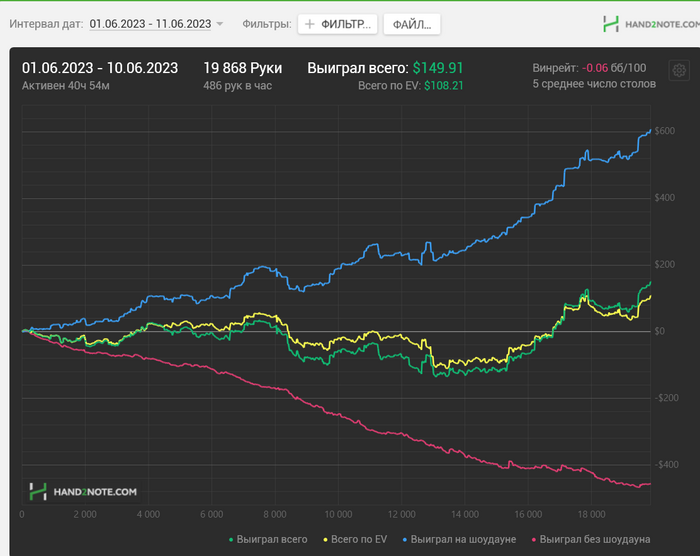Click the 01.06.2023 - 10.06.2023 chart title

pyautogui.click(x=100, y=68)
